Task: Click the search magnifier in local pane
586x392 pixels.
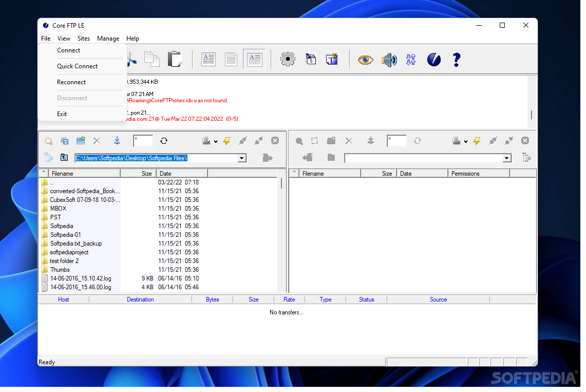Action: click(x=49, y=141)
